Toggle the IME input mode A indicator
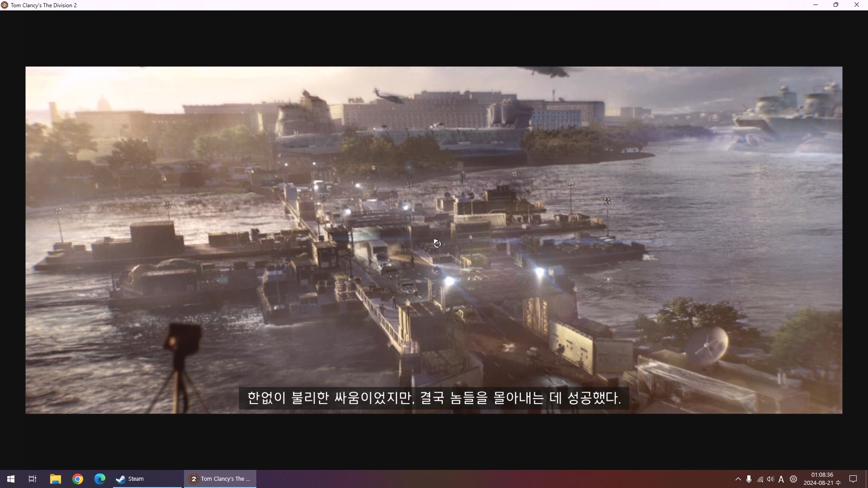The width and height of the screenshot is (868, 488). coord(781,479)
